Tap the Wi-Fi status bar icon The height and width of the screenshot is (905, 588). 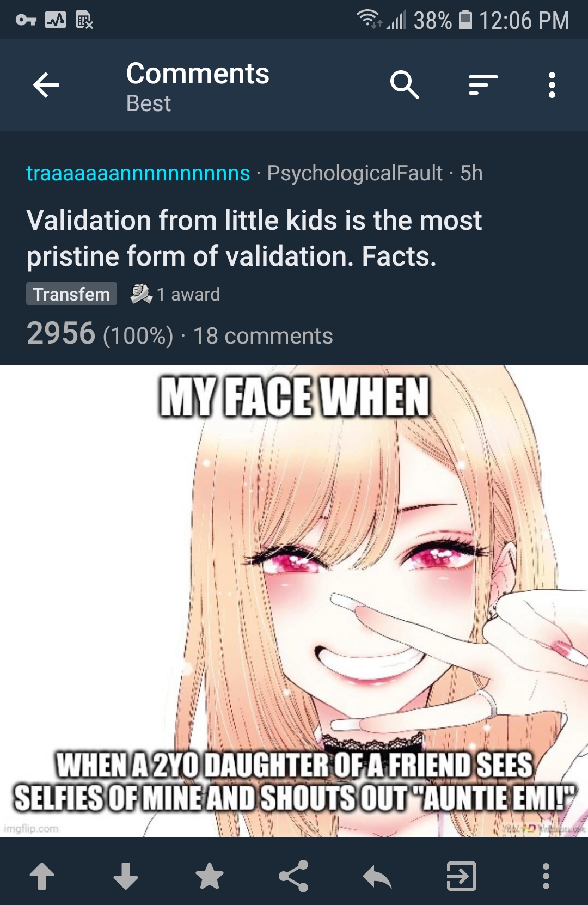click(369, 20)
